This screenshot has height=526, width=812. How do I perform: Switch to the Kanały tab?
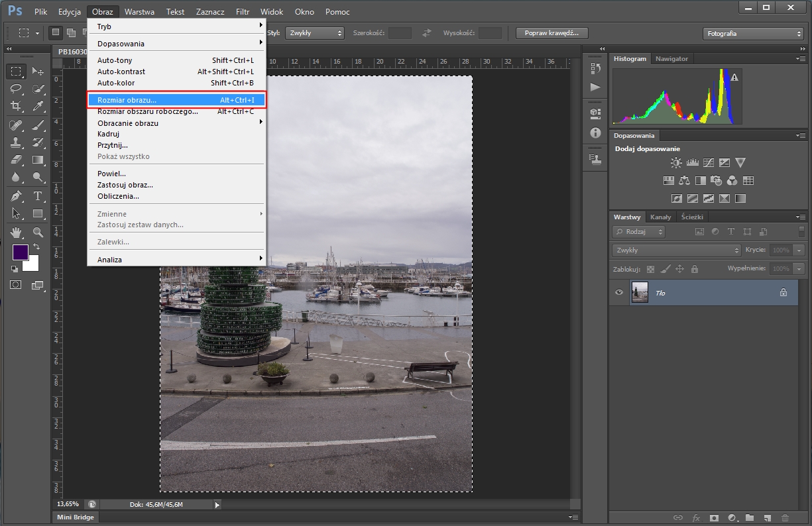point(660,217)
